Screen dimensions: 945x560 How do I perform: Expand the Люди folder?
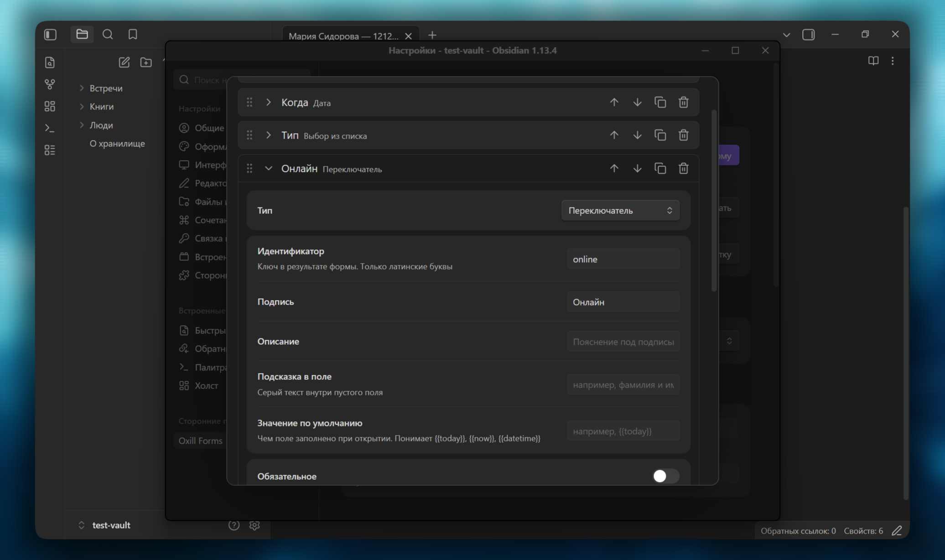[x=82, y=125]
